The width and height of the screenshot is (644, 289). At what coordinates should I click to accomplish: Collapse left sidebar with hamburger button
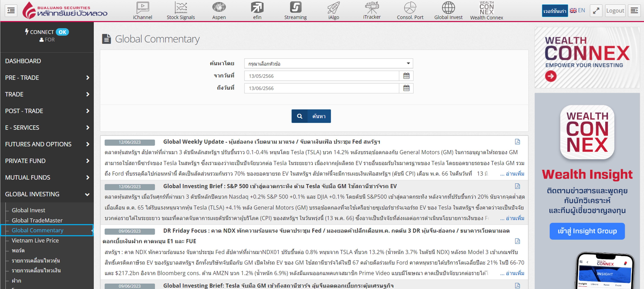click(x=11, y=11)
